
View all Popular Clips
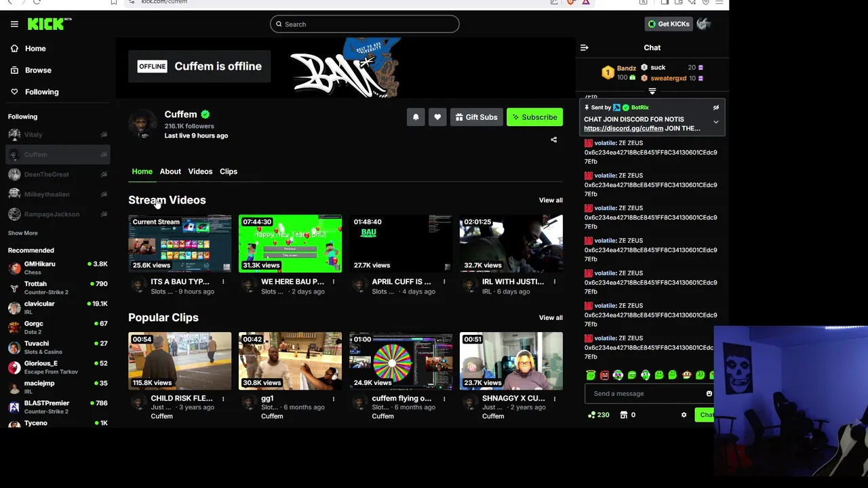551,318
